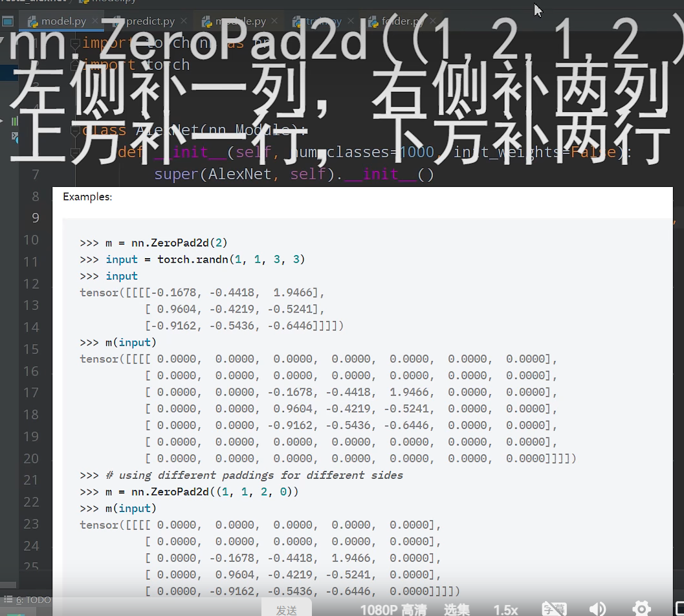Open the video player settings gear
Viewport: 684px width, 616px height.
click(x=642, y=608)
